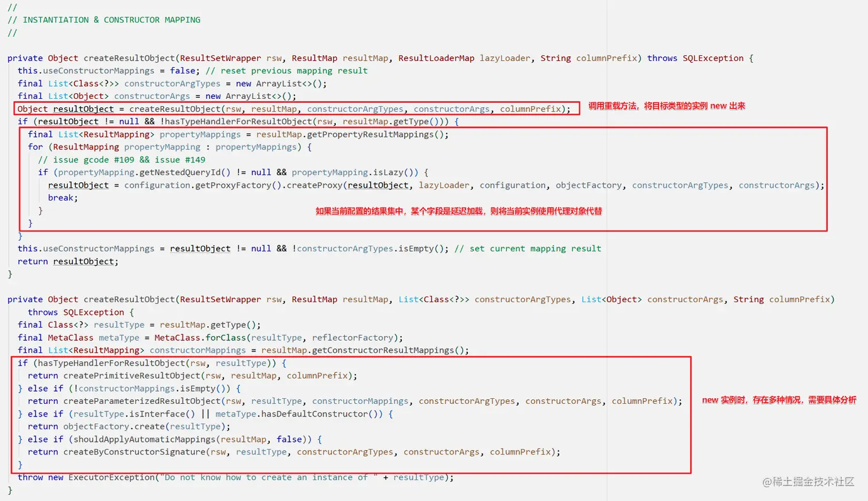Click the "// issue gcode #109 && issue #149" comment

(x=122, y=160)
